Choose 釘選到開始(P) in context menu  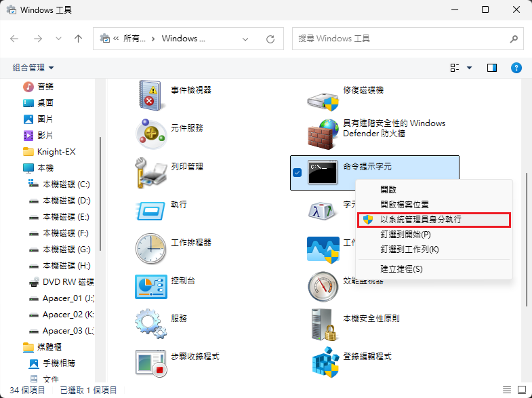pos(434,235)
